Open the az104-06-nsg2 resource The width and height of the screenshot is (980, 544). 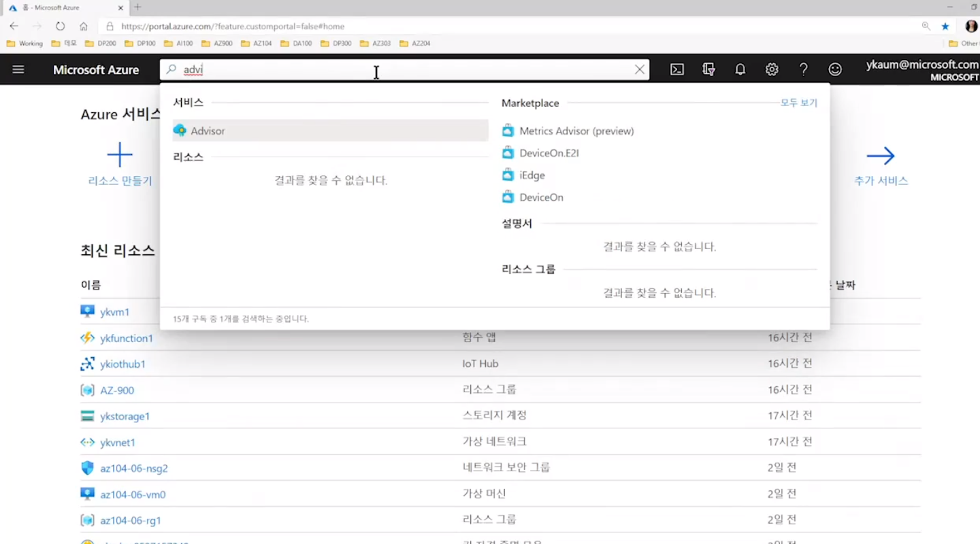click(134, 469)
